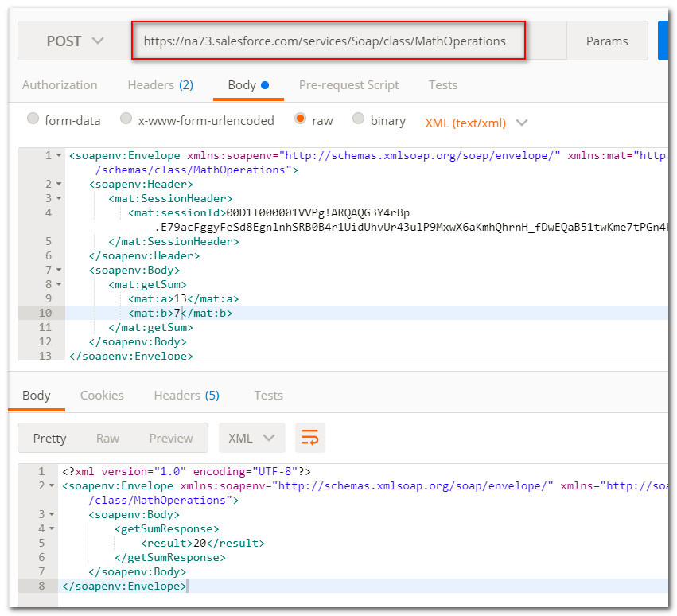Switch response view to Pretty

tap(49, 438)
